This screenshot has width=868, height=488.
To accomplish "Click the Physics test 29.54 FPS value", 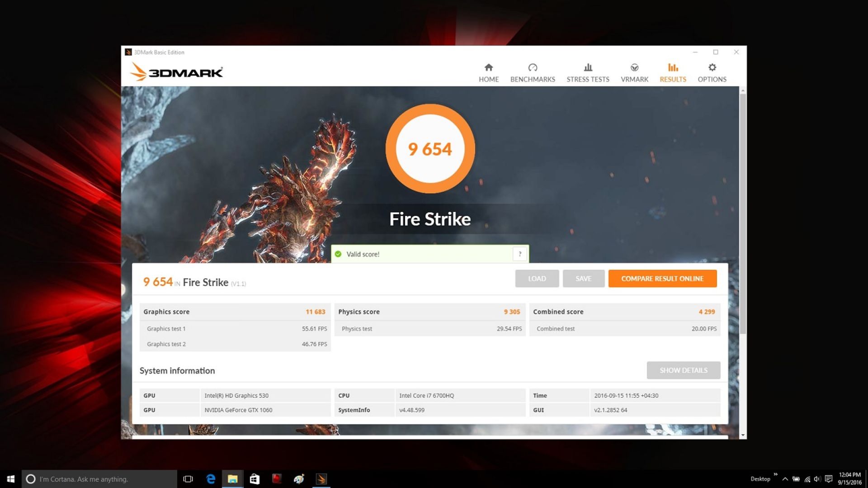I will tap(509, 329).
